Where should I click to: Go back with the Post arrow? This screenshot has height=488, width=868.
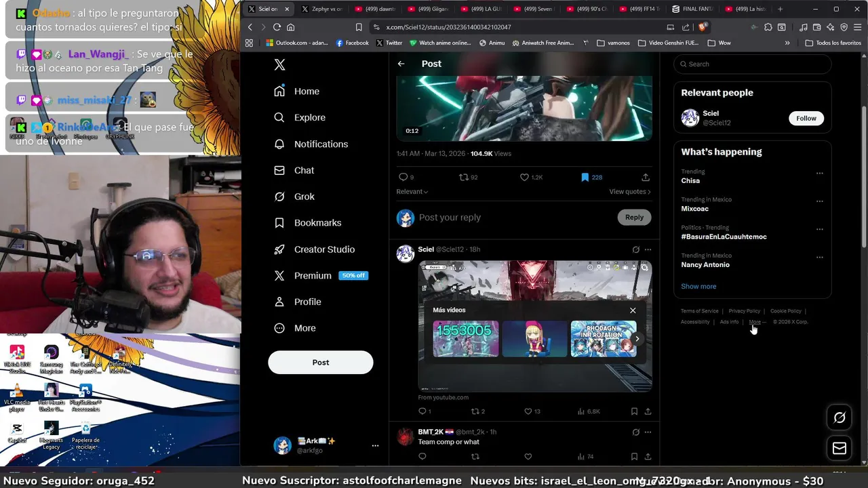click(x=401, y=64)
